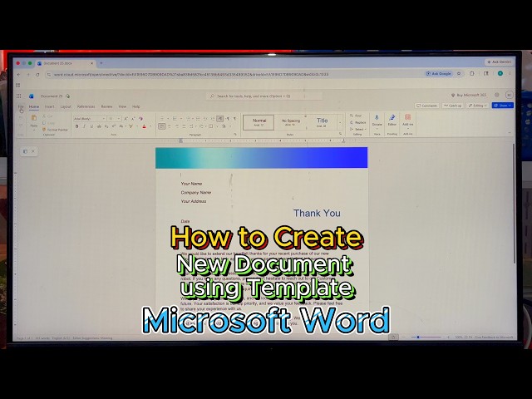
Task: Adjust the zoom slider in the status bar
Action: coord(426,337)
